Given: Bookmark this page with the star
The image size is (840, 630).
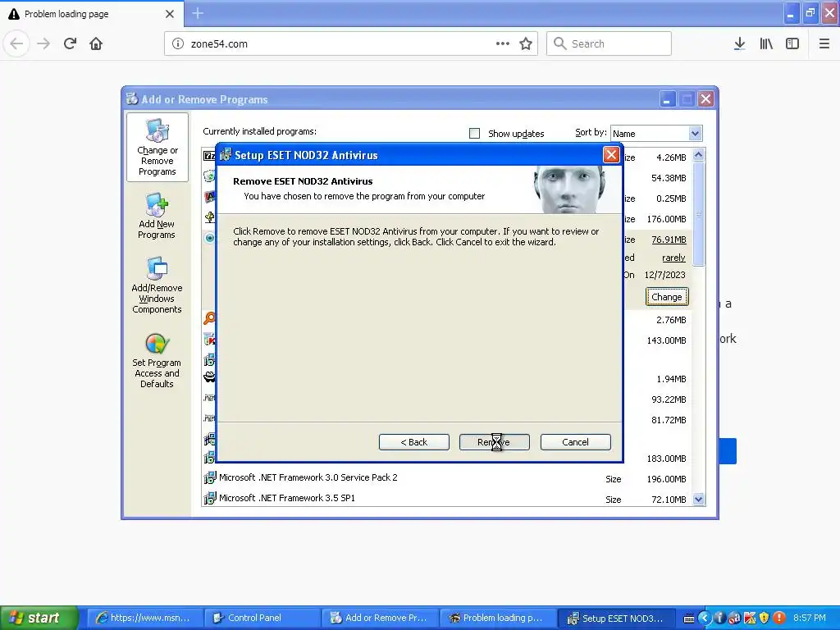Looking at the screenshot, I should coord(526,43).
